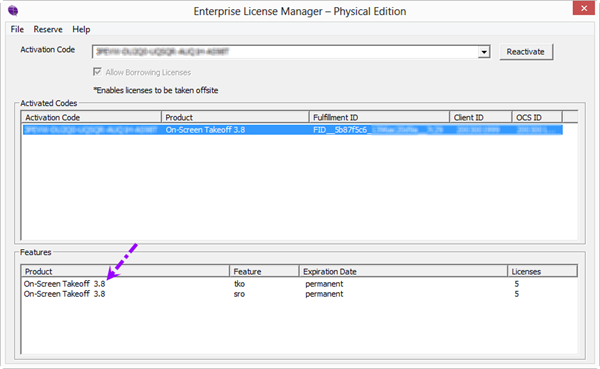Click the Feature column header

coord(264,271)
